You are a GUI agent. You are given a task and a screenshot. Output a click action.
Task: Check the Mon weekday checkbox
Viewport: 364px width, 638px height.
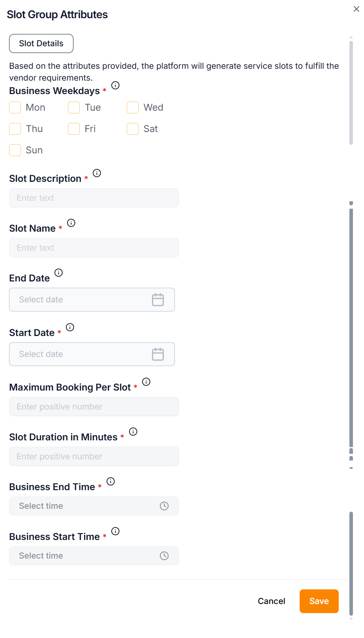15,108
